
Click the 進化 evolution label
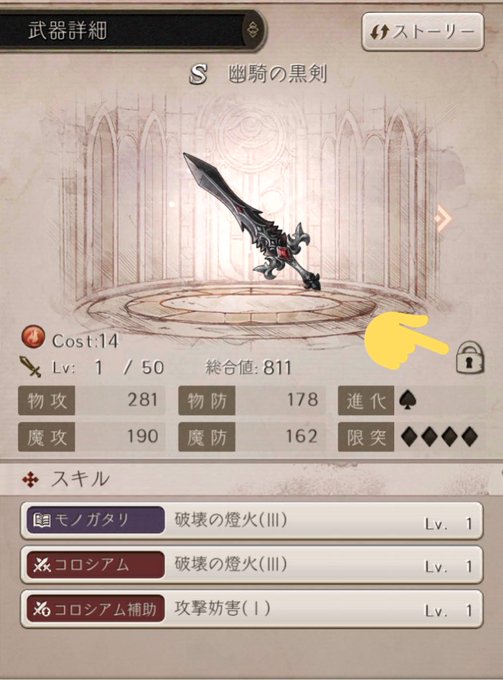pos(366,400)
